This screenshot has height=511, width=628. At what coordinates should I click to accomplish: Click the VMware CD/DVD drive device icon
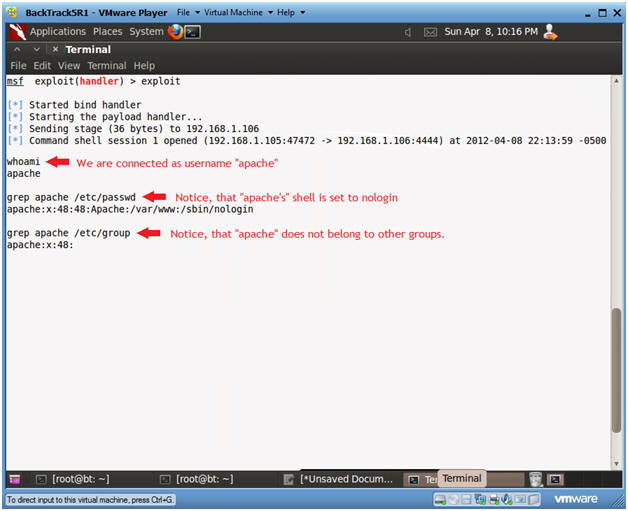453,499
